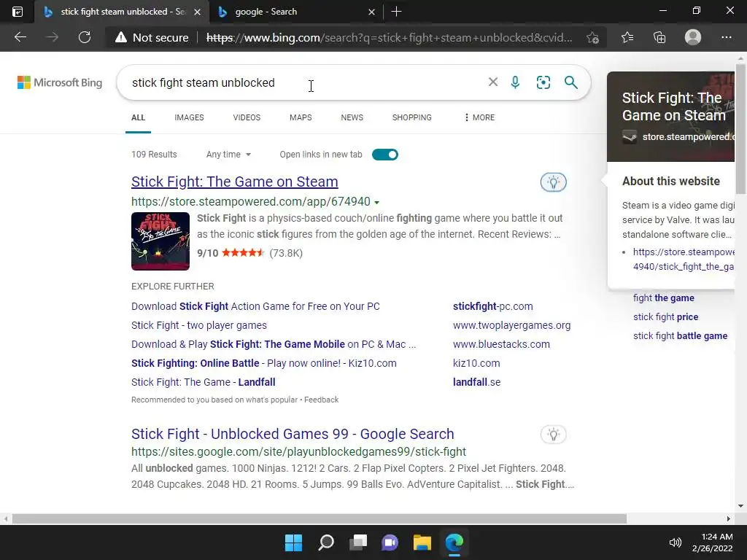Click the kiz10.com link
Viewport: 747px width, 560px height.
tap(476, 363)
